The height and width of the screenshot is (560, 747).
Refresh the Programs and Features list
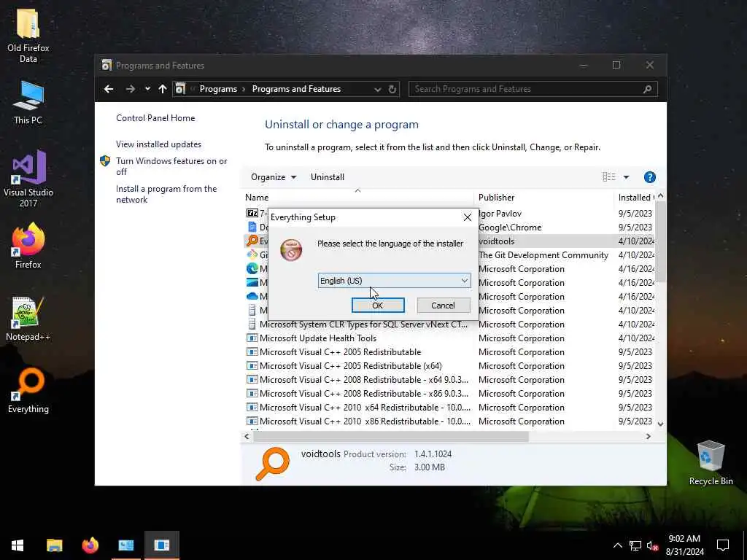tap(392, 89)
